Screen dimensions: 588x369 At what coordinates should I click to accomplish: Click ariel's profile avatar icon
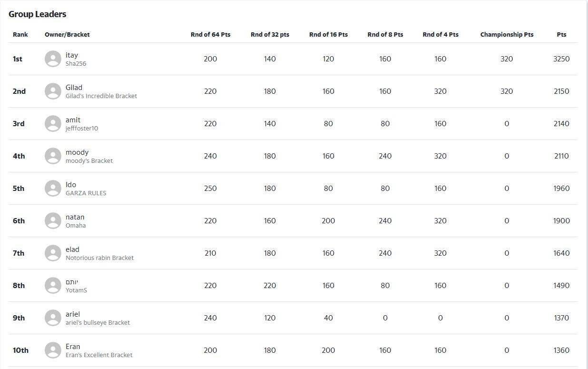coord(53,318)
